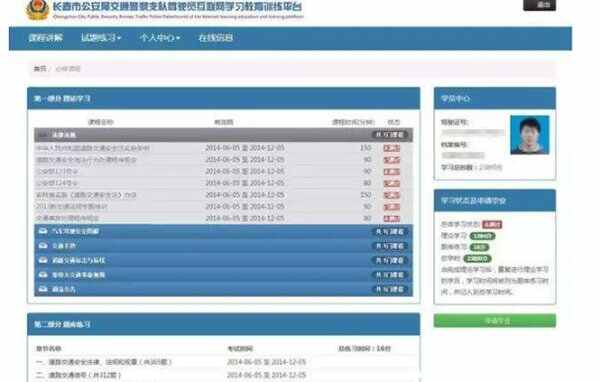Click the red overall study status badge
Viewport: 600px width, 382px height.
point(492,224)
